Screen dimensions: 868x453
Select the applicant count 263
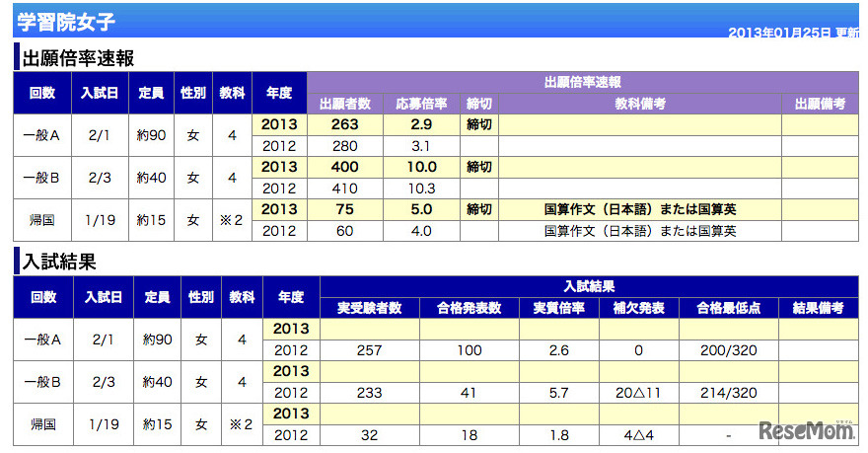pos(345,124)
